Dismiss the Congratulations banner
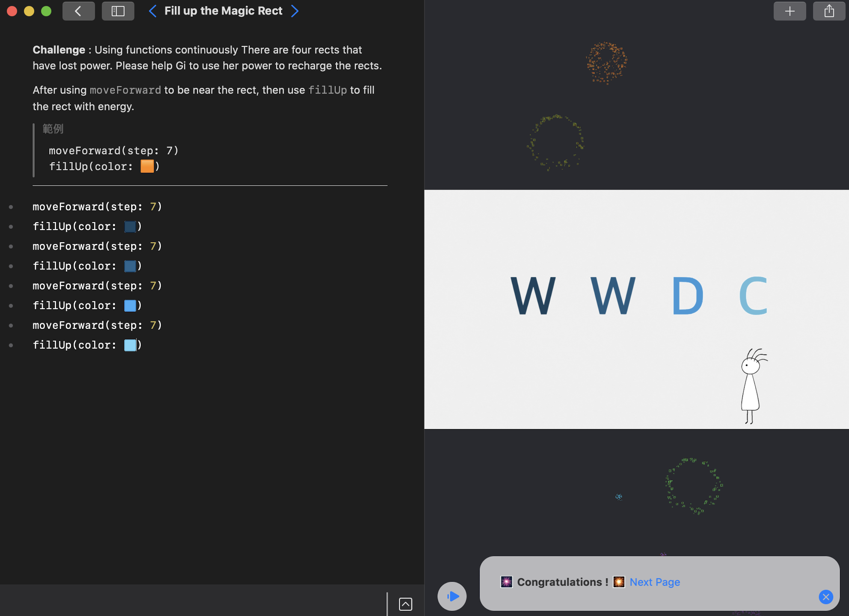Viewport: 849px width, 616px height. pyautogui.click(x=825, y=597)
